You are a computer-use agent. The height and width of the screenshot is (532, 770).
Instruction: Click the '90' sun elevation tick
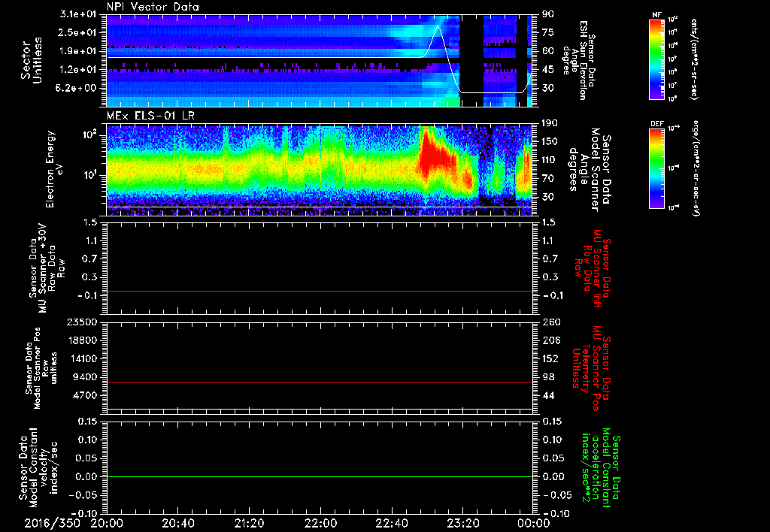click(x=548, y=14)
